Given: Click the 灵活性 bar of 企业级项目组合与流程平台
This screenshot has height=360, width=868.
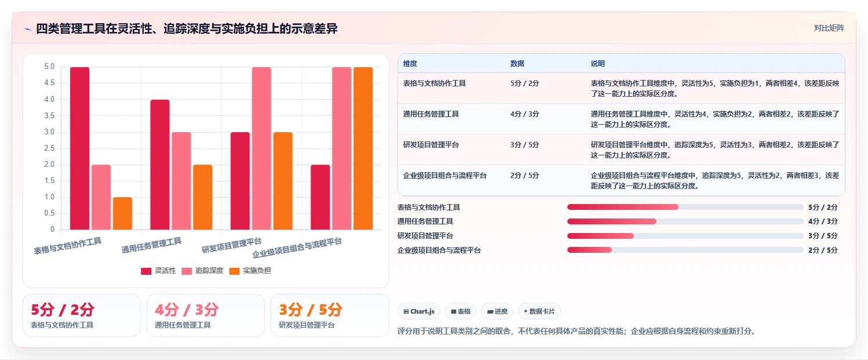Looking at the screenshot, I should [x=320, y=197].
